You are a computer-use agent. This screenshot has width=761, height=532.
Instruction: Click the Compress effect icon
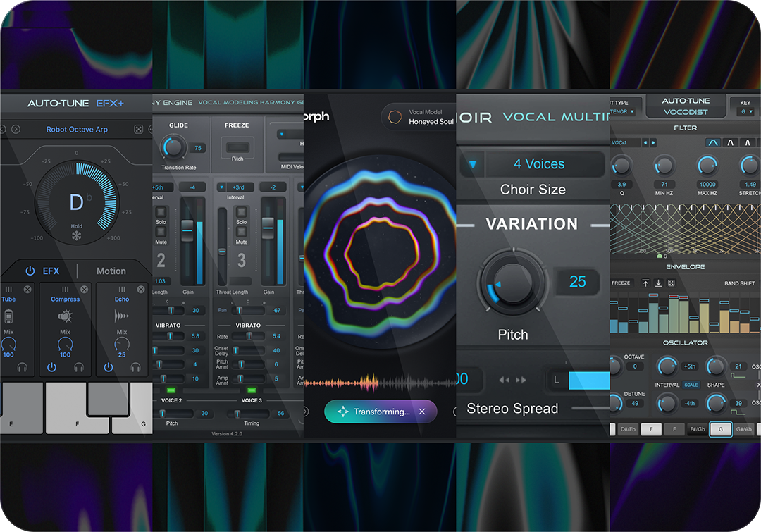click(x=65, y=316)
